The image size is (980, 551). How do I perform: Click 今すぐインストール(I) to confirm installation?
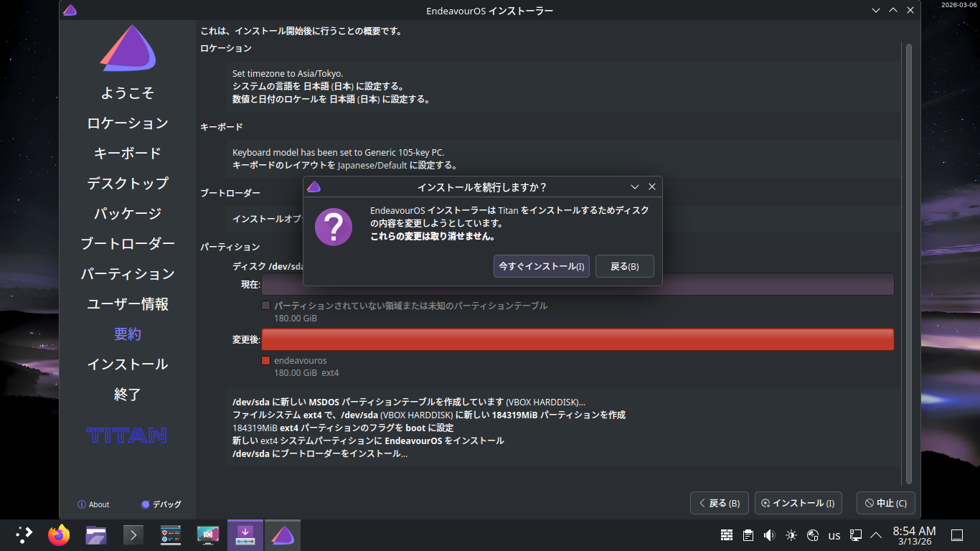(x=542, y=266)
